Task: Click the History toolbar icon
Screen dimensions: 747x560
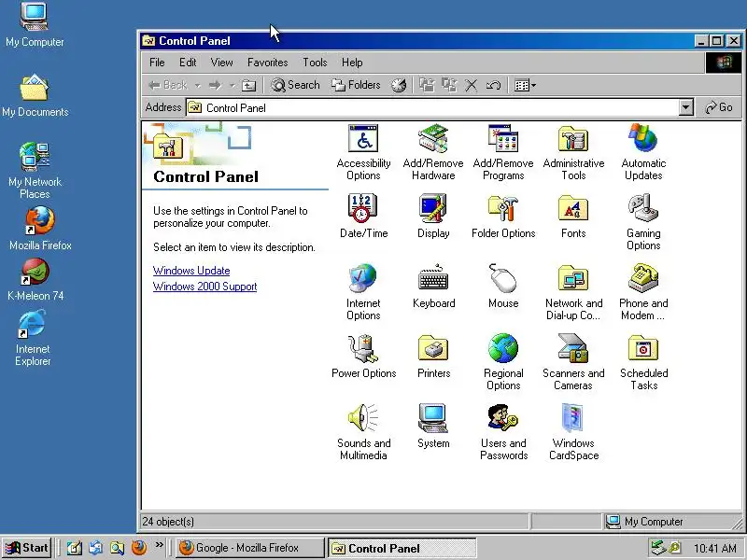Action: tap(399, 85)
